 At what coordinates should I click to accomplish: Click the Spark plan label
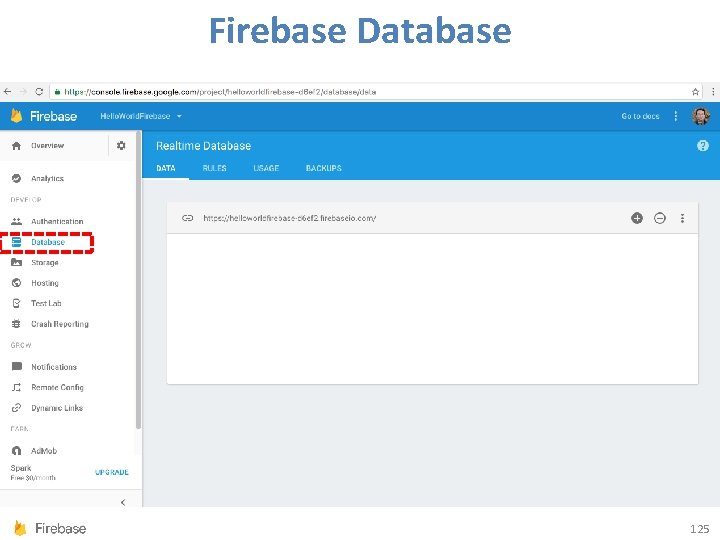pos(21,468)
